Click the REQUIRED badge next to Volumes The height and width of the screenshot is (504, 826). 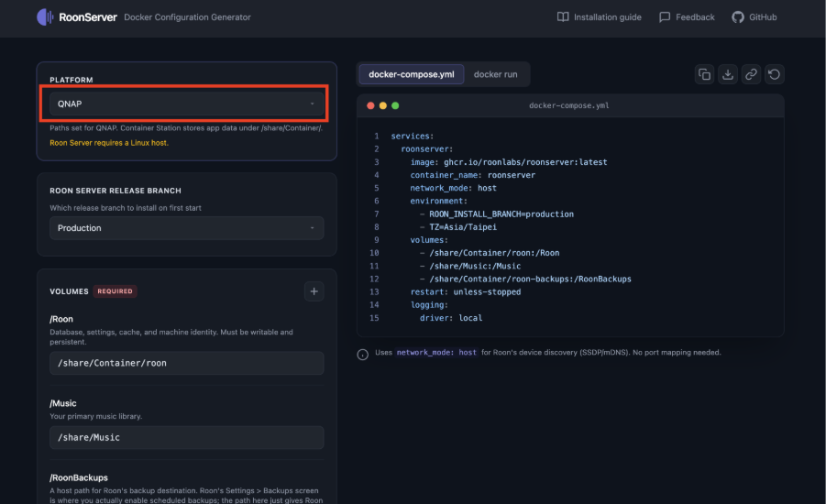[x=115, y=291]
